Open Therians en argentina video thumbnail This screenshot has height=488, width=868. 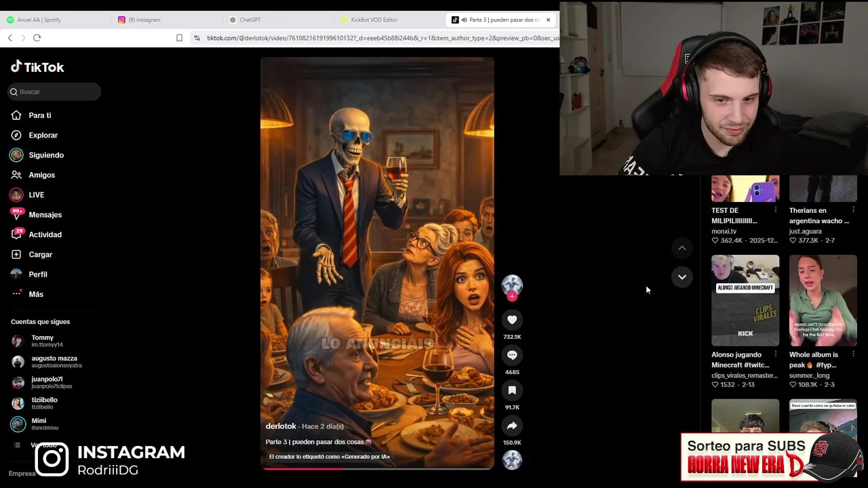tap(823, 189)
